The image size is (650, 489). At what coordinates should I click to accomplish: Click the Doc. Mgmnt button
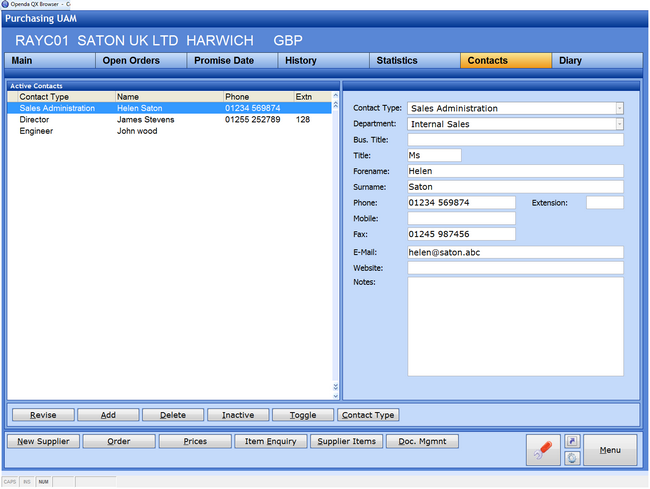422,441
